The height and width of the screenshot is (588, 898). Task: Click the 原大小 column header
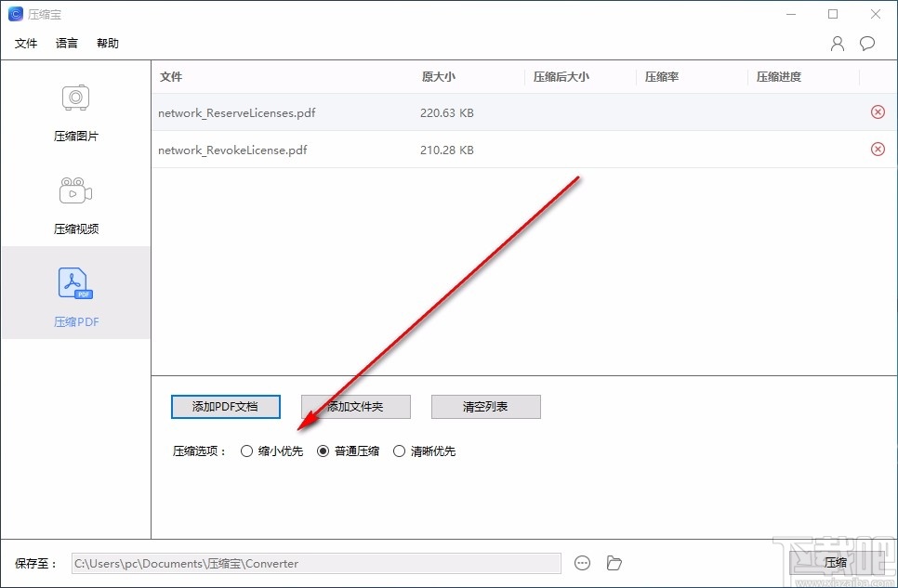pos(439,77)
